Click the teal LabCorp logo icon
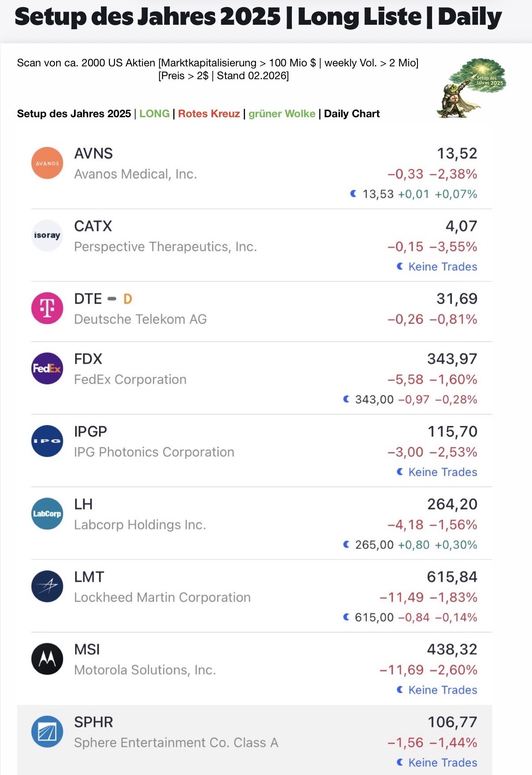 click(47, 514)
